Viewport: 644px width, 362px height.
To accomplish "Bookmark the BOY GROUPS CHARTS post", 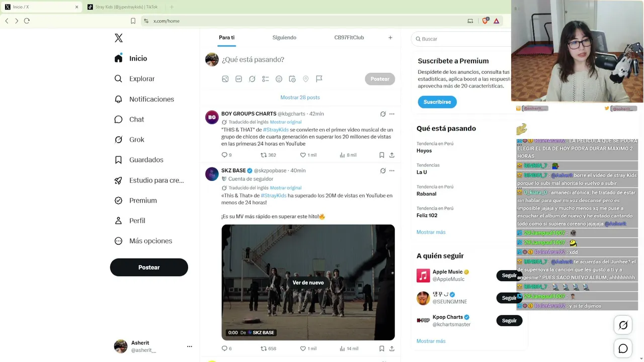I will click(x=382, y=155).
